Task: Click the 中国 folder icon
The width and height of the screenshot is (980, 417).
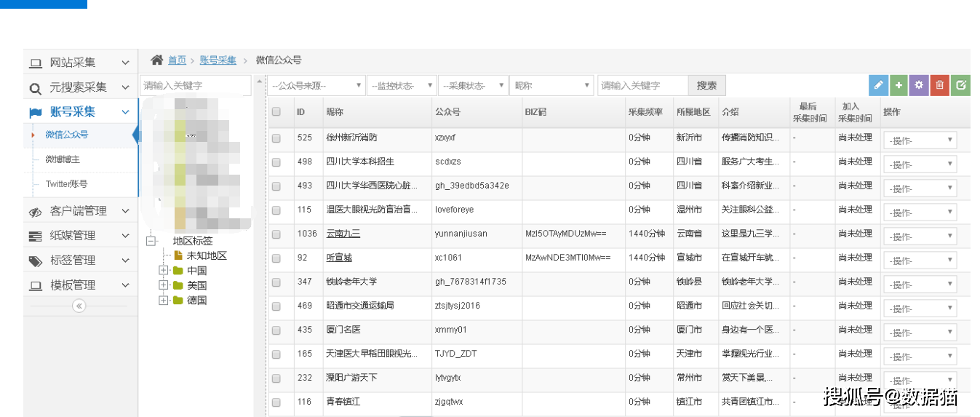Action: 178,271
